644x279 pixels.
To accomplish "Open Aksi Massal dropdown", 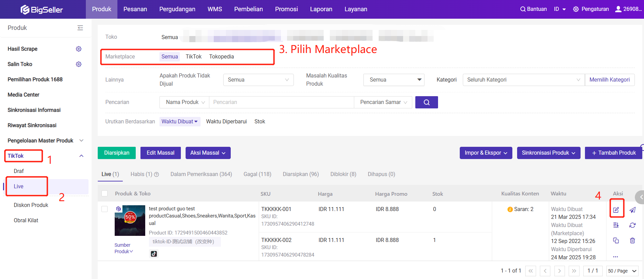I will click(x=208, y=153).
